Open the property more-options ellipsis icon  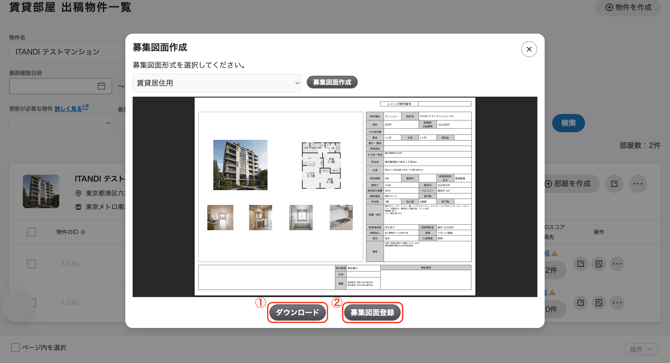pyautogui.click(x=638, y=184)
